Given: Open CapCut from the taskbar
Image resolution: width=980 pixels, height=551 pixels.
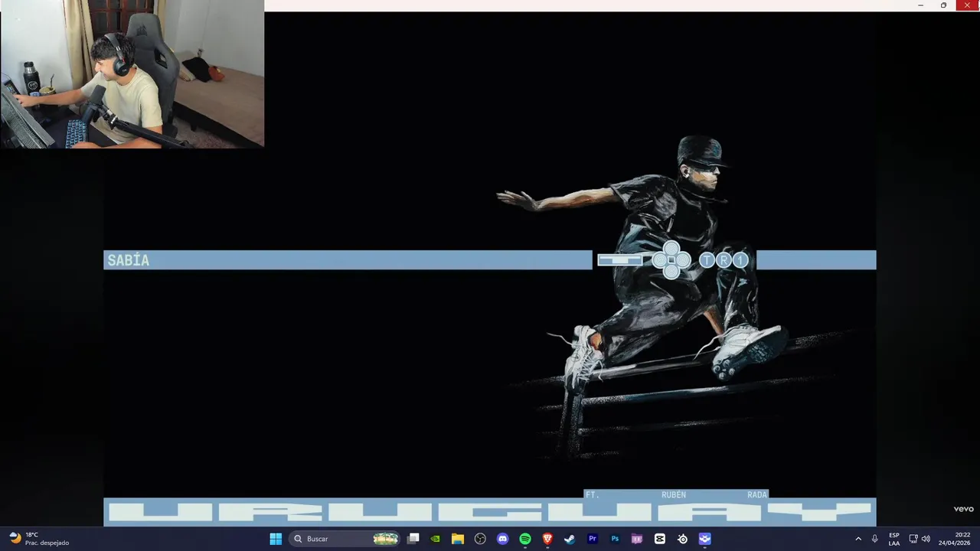Looking at the screenshot, I should point(660,539).
